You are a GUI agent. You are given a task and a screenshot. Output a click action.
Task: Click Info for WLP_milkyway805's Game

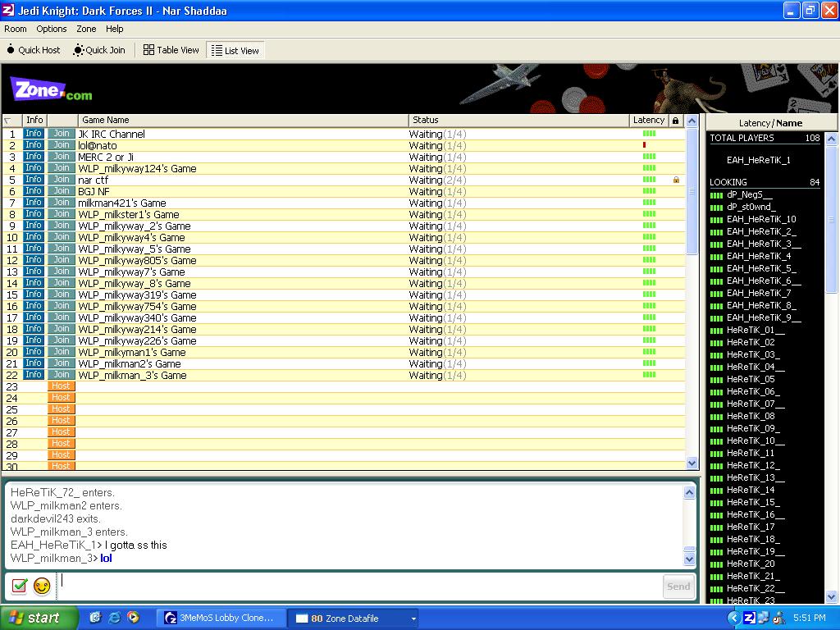click(33, 260)
